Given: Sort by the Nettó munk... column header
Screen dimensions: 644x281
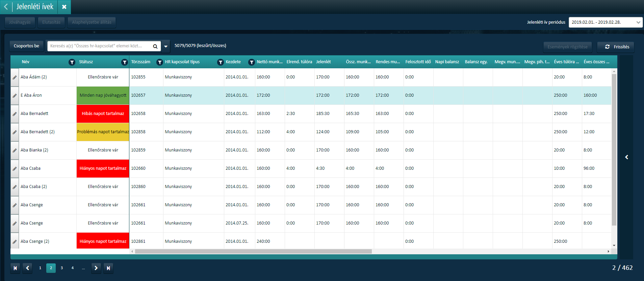Looking at the screenshot, I should 269,62.
